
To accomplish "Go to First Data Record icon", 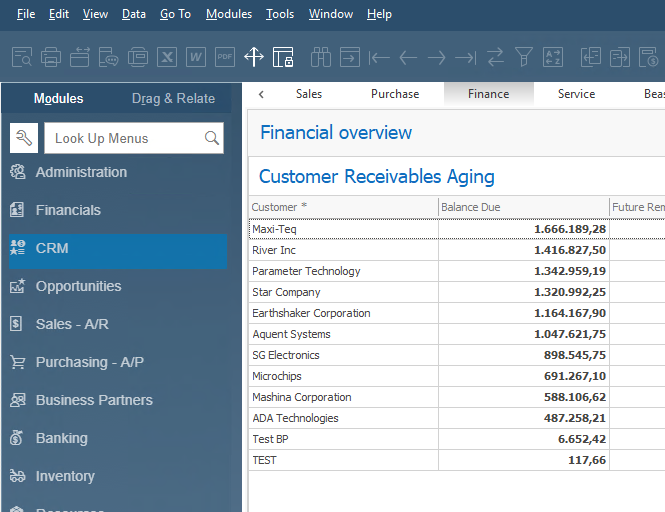I will click(379, 57).
